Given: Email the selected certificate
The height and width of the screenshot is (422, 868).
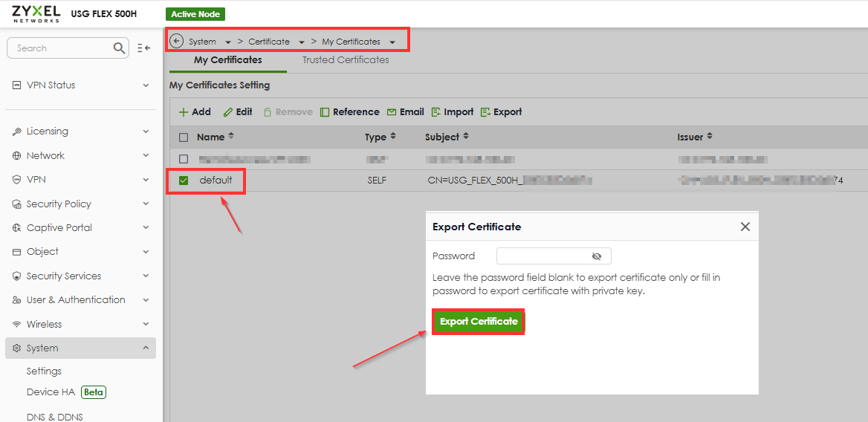Looking at the screenshot, I should coord(405,112).
